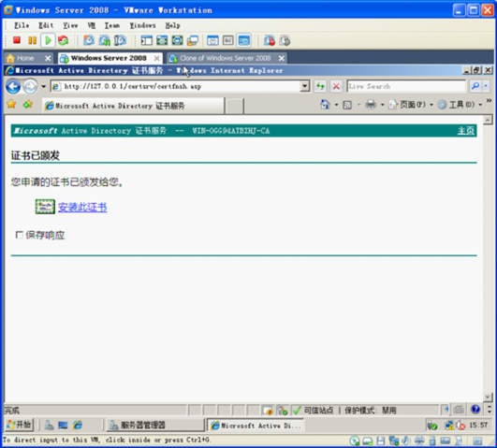Screen dimensions: 497x448
Task: Click the full screen mode icon
Action: [x=178, y=40]
